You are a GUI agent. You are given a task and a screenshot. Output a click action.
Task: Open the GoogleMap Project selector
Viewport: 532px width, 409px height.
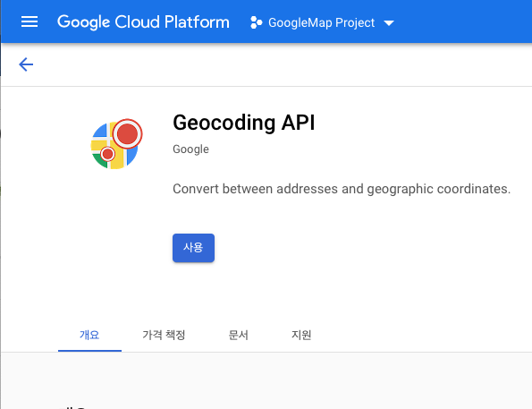[322, 22]
